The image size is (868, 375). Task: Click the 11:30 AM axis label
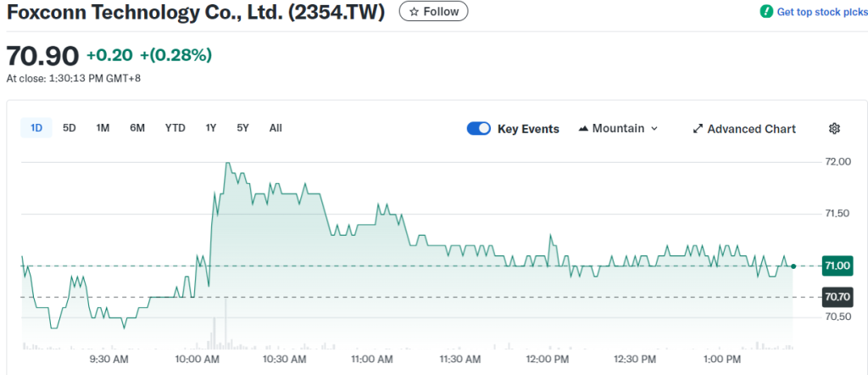[459, 360]
